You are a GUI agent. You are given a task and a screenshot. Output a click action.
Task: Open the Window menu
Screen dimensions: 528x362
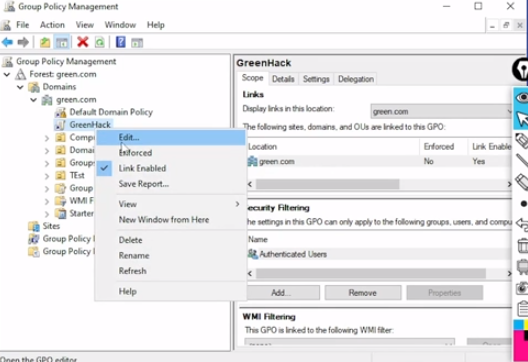click(120, 25)
